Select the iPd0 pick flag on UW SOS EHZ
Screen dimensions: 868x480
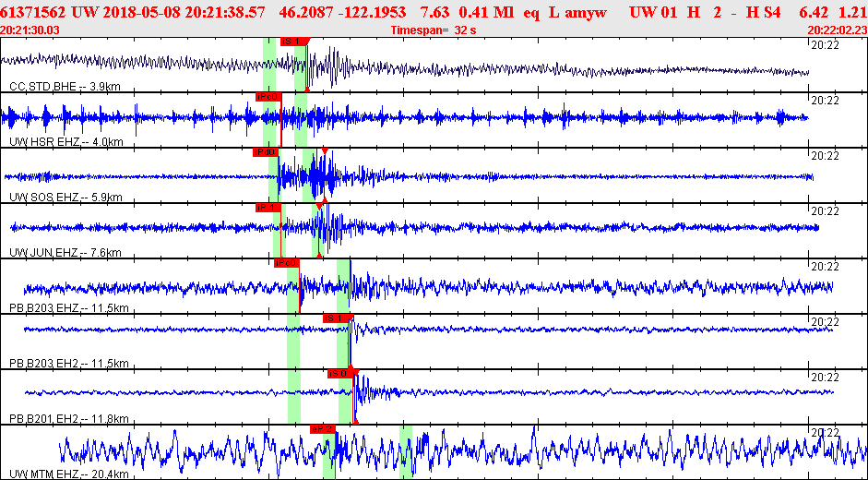pyautogui.click(x=265, y=152)
